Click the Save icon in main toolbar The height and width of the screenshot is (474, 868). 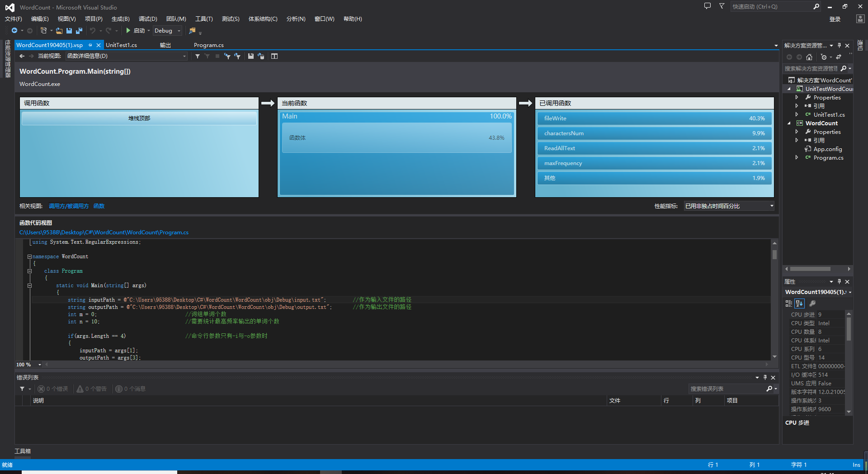point(69,30)
